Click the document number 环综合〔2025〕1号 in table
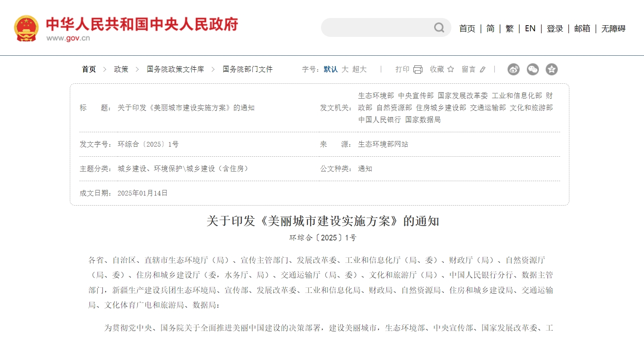This screenshot has height=337, width=644. [x=148, y=144]
